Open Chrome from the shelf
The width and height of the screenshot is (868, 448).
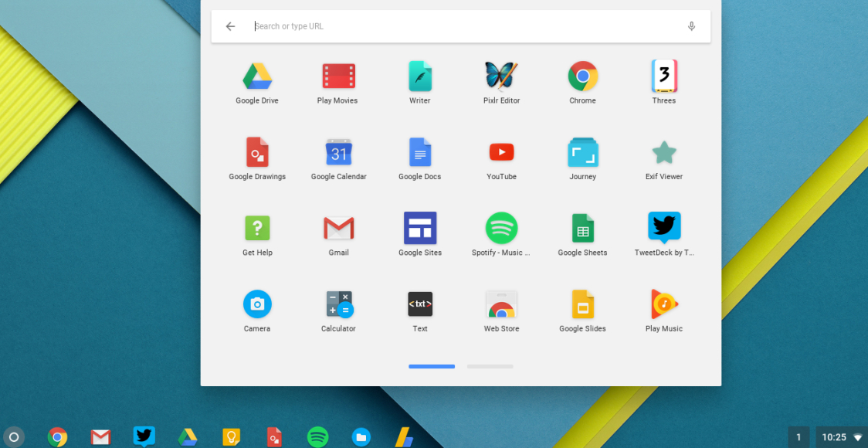click(57, 437)
